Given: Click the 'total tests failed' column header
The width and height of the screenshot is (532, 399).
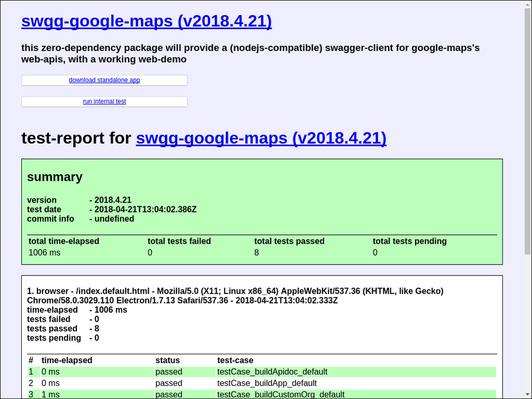Looking at the screenshot, I should tap(179, 241).
